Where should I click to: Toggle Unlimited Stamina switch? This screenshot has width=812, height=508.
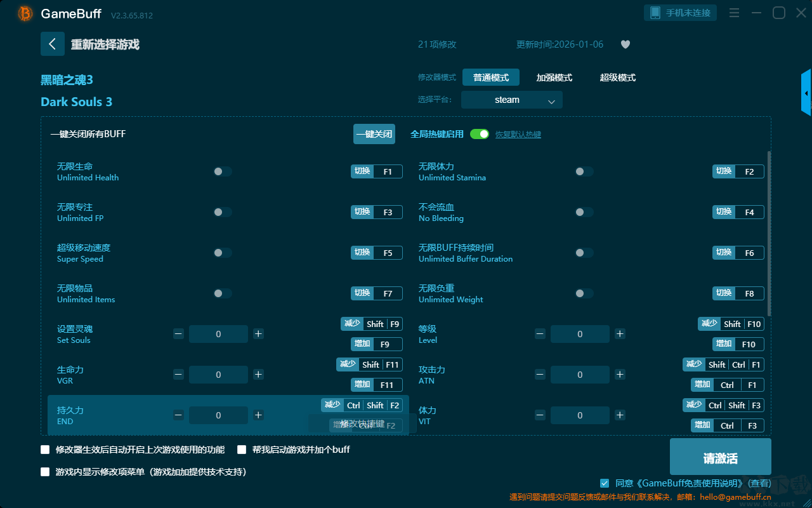point(584,171)
